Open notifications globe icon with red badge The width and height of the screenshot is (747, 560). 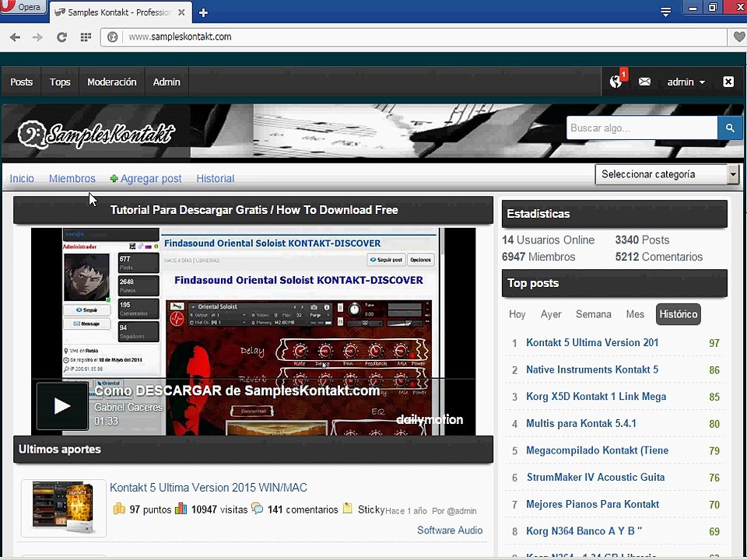(x=618, y=80)
